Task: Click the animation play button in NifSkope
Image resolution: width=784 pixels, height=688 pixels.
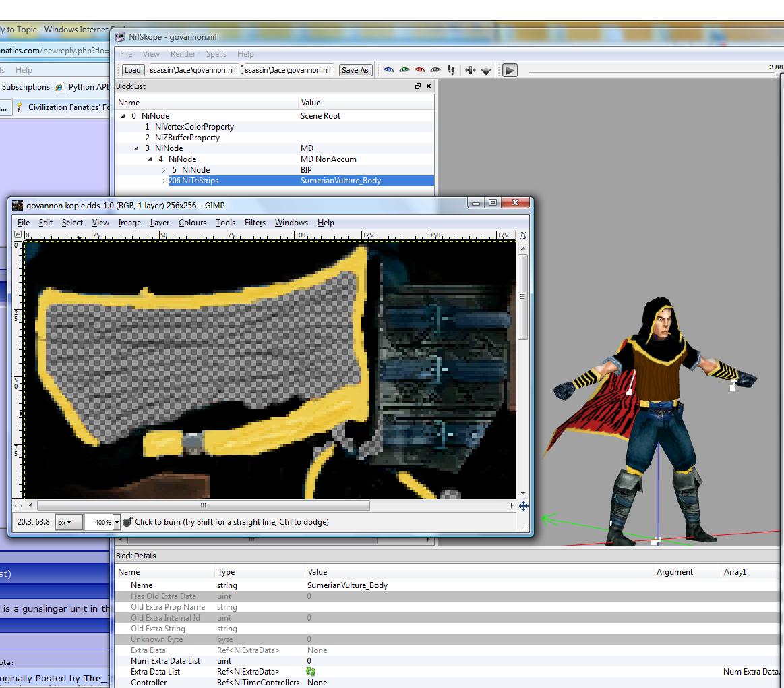Action: 510,71
